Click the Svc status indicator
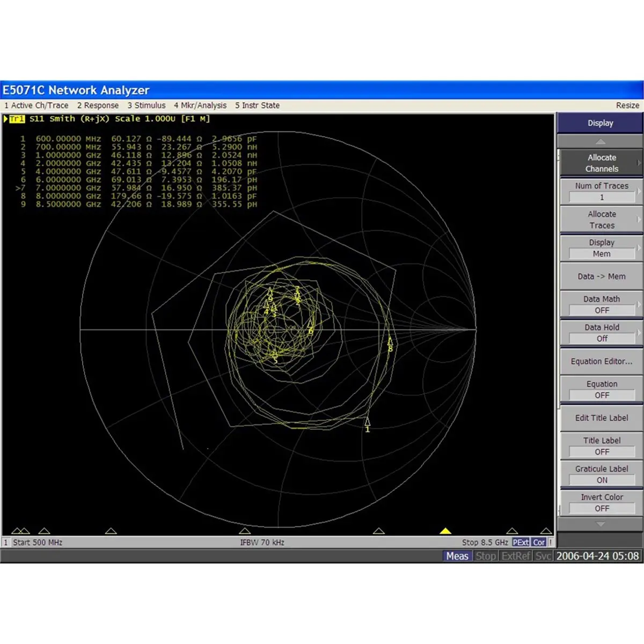644x644 pixels. (543, 556)
